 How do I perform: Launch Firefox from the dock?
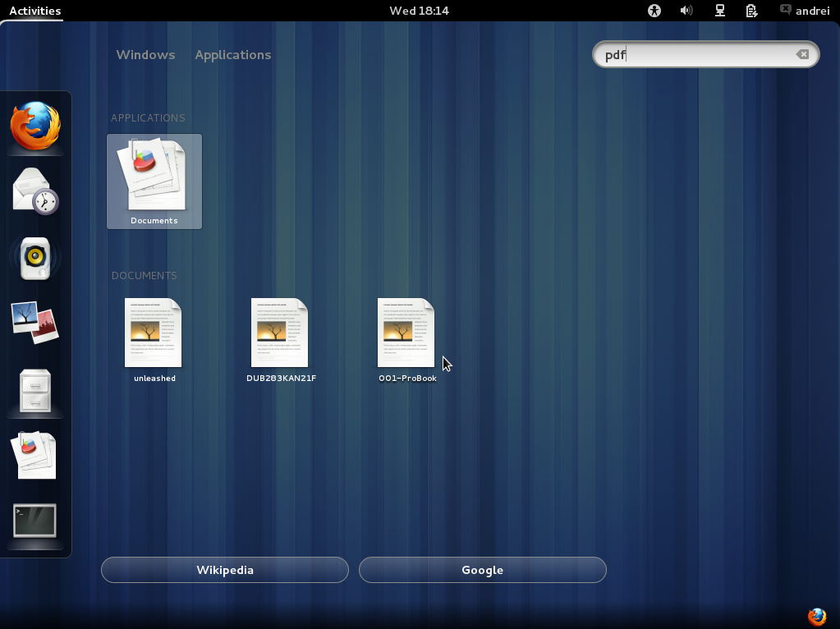coord(34,125)
